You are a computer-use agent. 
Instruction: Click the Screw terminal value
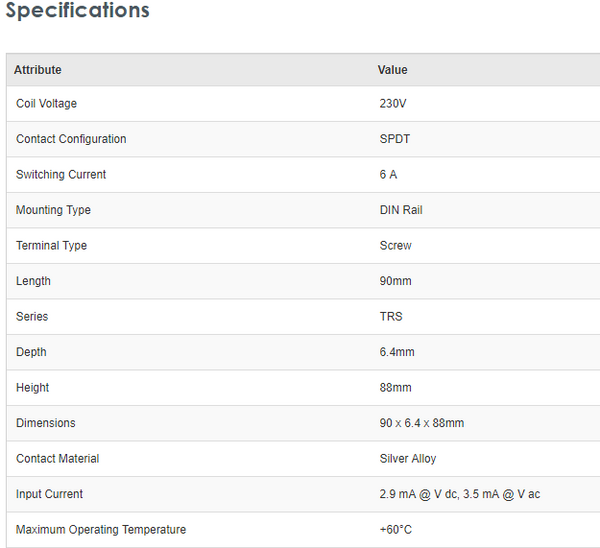[395, 246]
